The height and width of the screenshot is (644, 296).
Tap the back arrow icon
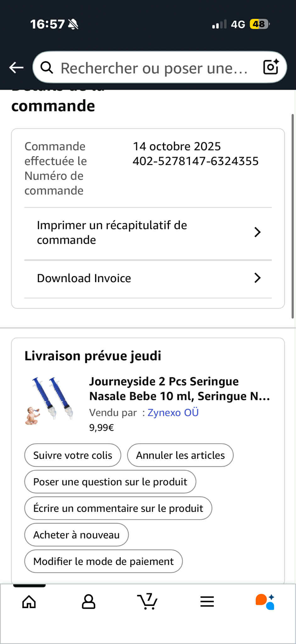(16, 67)
